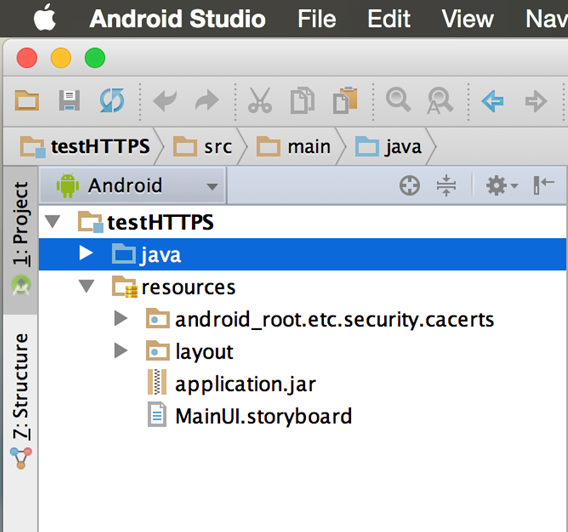Image resolution: width=568 pixels, height=532 pixels.
Task: Collapse the testHTTPS tree node
Action: click(53, 222)
